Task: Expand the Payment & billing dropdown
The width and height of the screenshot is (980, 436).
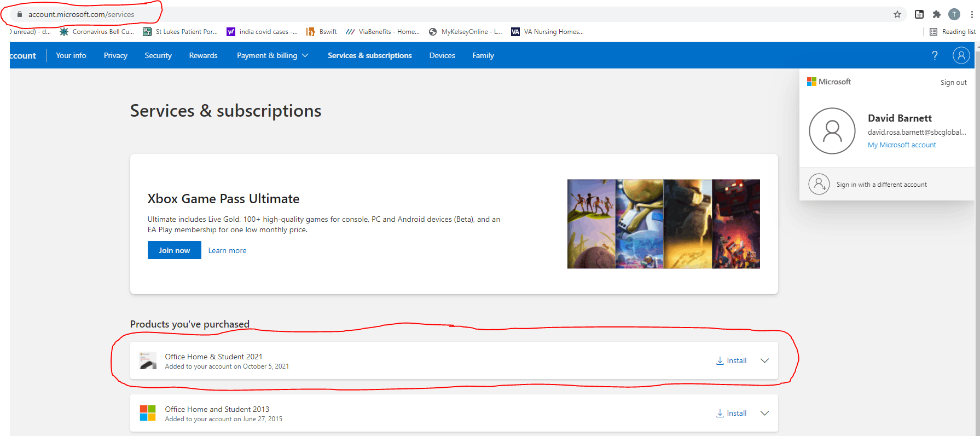Action: [273, 55]
